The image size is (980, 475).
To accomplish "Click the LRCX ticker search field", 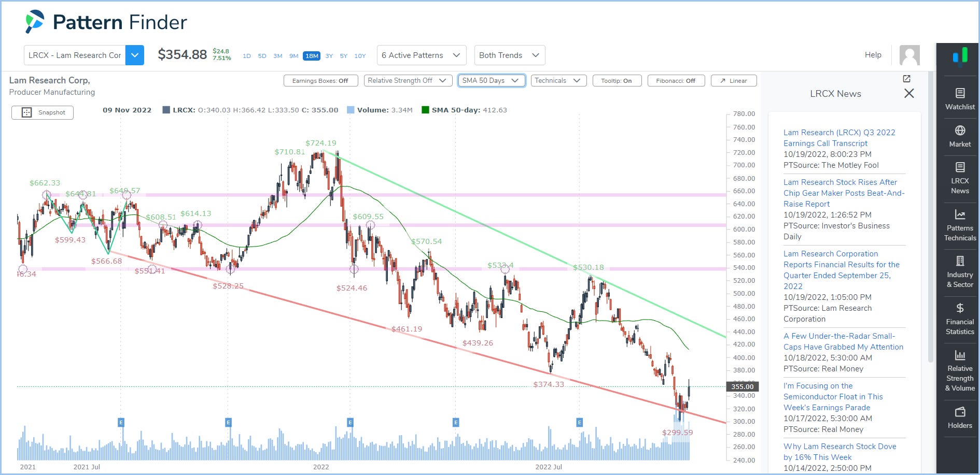I will pos(75,55).
